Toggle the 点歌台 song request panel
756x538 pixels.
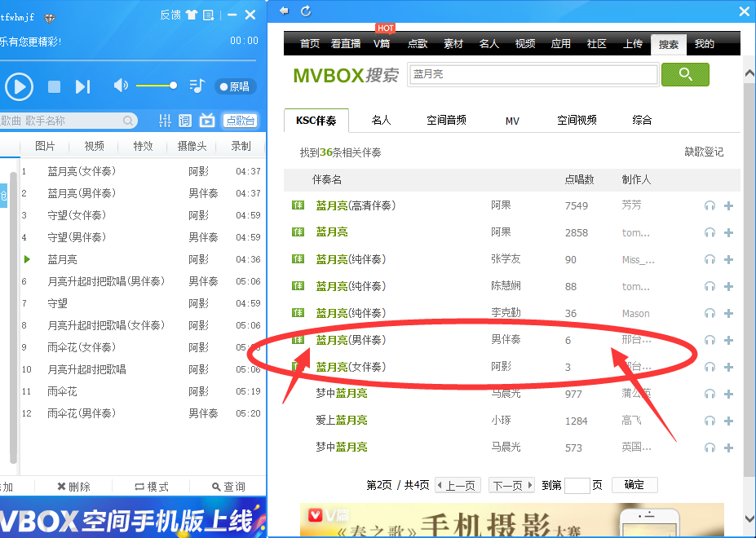(x=240, y=121)
